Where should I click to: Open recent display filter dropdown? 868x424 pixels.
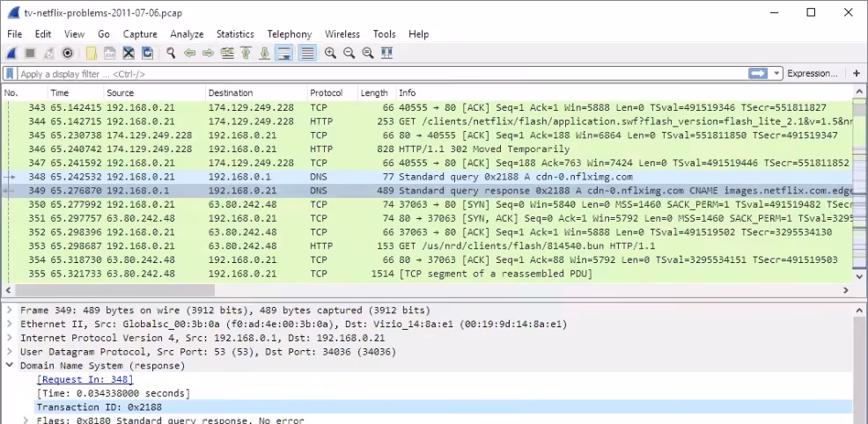tap(776, 74)
